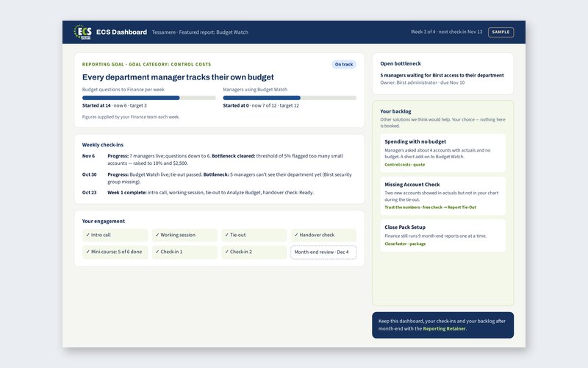Click 'Other solutions we think would help' description

(443, 123)
